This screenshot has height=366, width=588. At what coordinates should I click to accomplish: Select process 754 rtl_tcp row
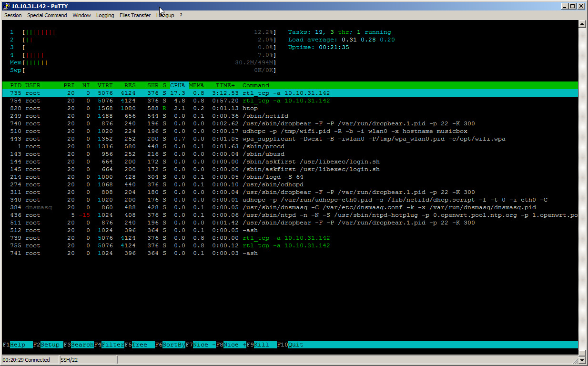pos(290,101)
